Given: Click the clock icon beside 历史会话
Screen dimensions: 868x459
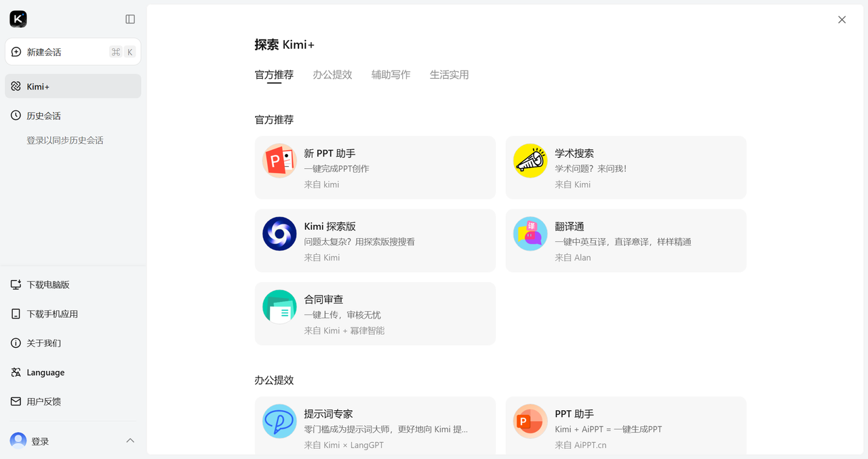Looking at the screenshot, I should click(16, 115).
